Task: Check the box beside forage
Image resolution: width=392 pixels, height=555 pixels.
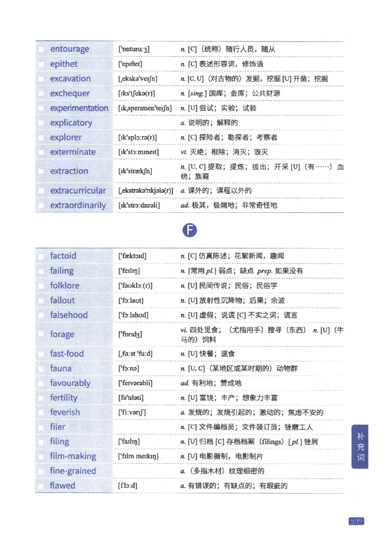Action: coord(41,334)
